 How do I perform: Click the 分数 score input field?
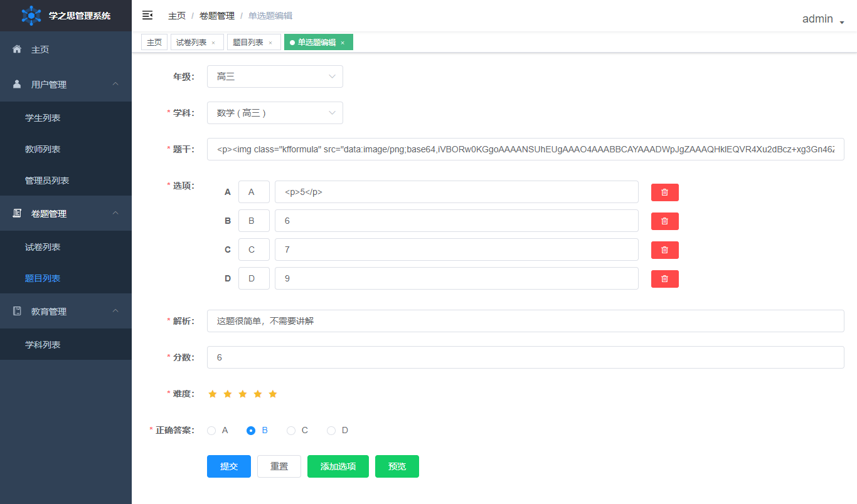click(x=525, y=357)
